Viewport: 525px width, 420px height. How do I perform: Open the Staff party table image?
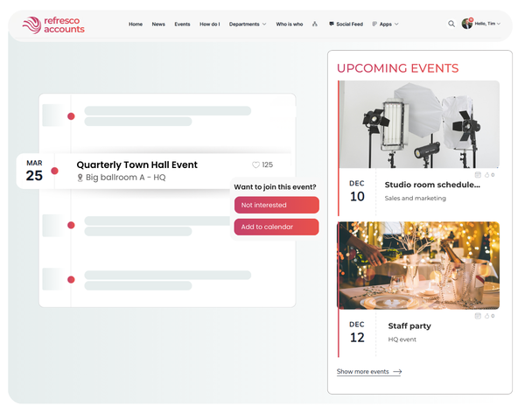(x=419, y=266)
